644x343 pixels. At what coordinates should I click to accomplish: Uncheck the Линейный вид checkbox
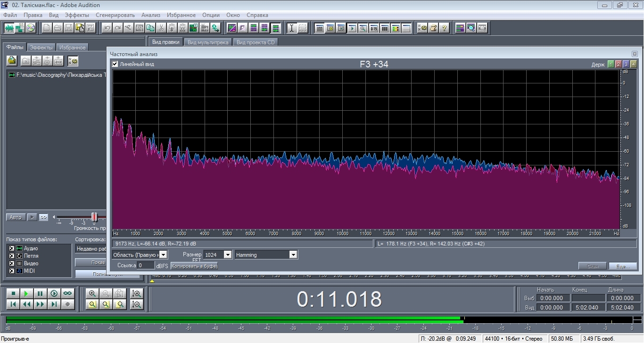point(115,64)
